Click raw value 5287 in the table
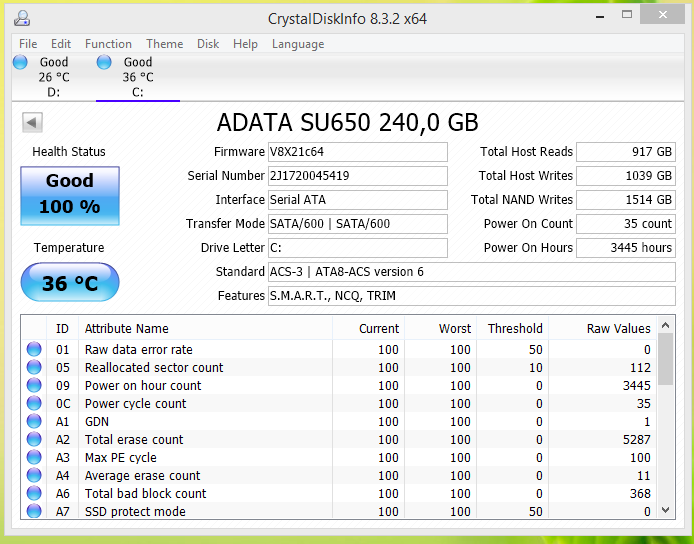The width and height of the screenshot is (694, 544). click(x=636, y=440)
